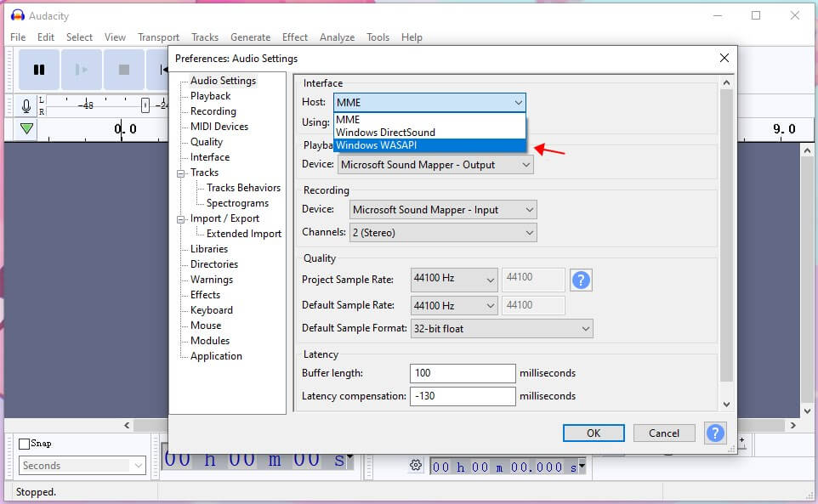The image size is (818, 504).
Task: Select Extended Import in preferences tree
Action: [244, 234]
